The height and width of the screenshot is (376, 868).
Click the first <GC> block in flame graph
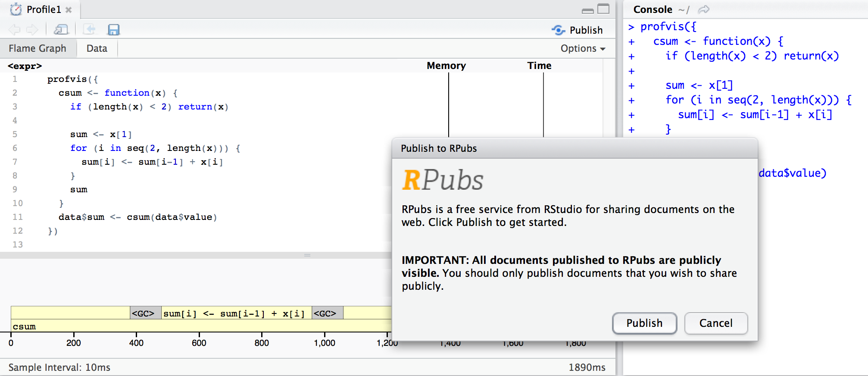click(x=146, y=313)
